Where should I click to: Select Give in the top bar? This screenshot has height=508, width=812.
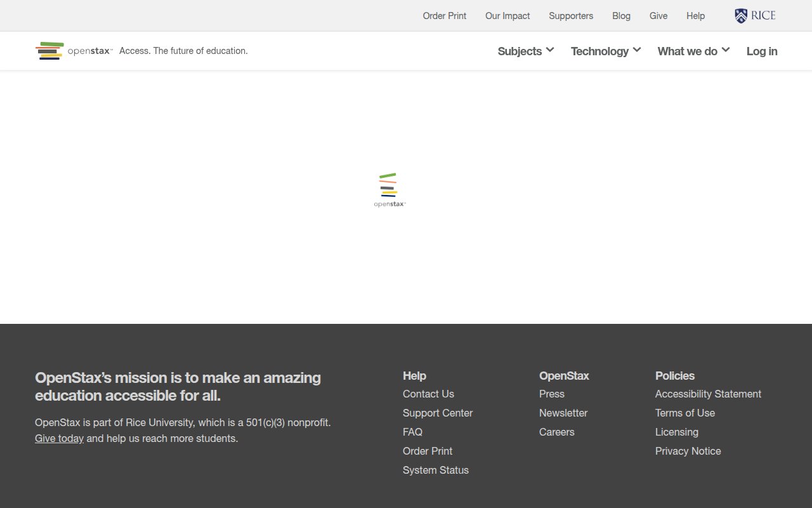pos(658,16)
